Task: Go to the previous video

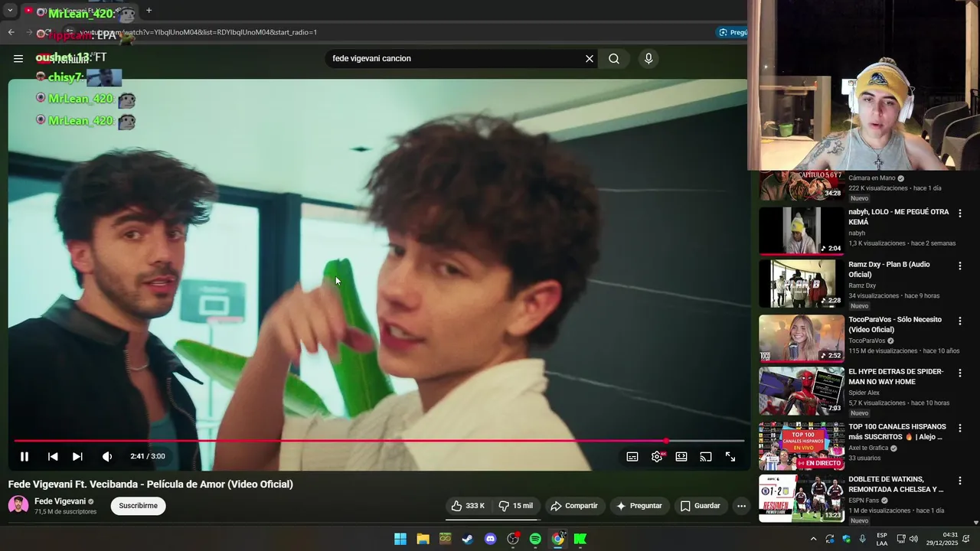Action: click(53, 457)
